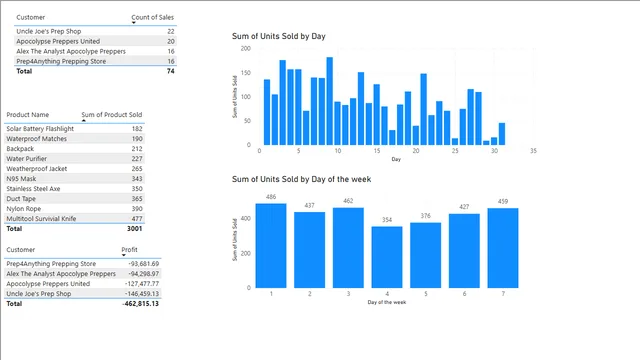640x360 pixels.
Task: Select Multitool Survivial Knife row
Action: [75, 219]
